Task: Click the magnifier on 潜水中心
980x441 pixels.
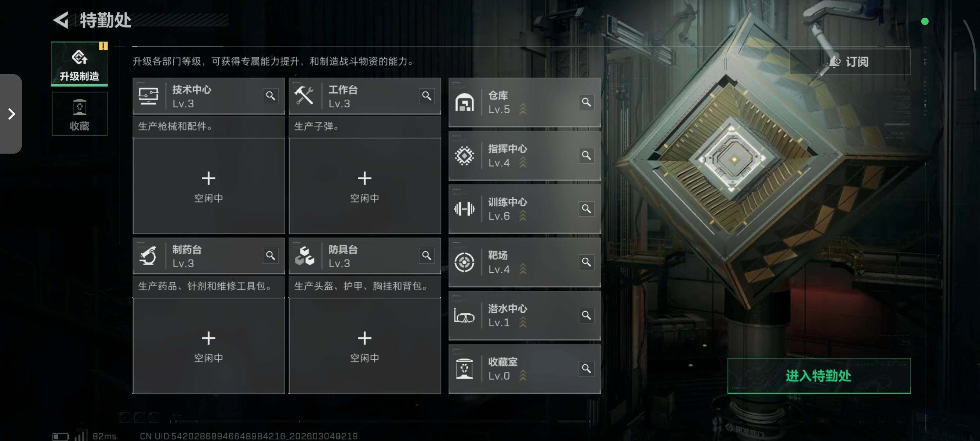Action: (x=586, y=315)
